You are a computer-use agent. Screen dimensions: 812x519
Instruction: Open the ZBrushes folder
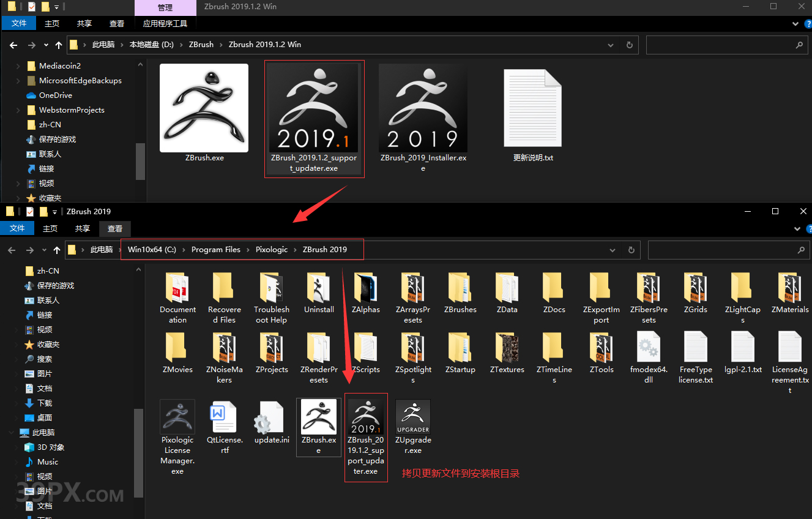click(460, 293)
